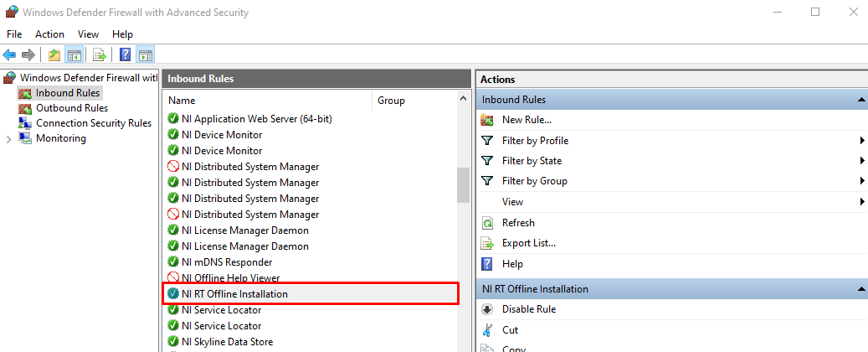Select Connection Security Rules in the tree
The image size is (868, 352).
tap(85, 123)
